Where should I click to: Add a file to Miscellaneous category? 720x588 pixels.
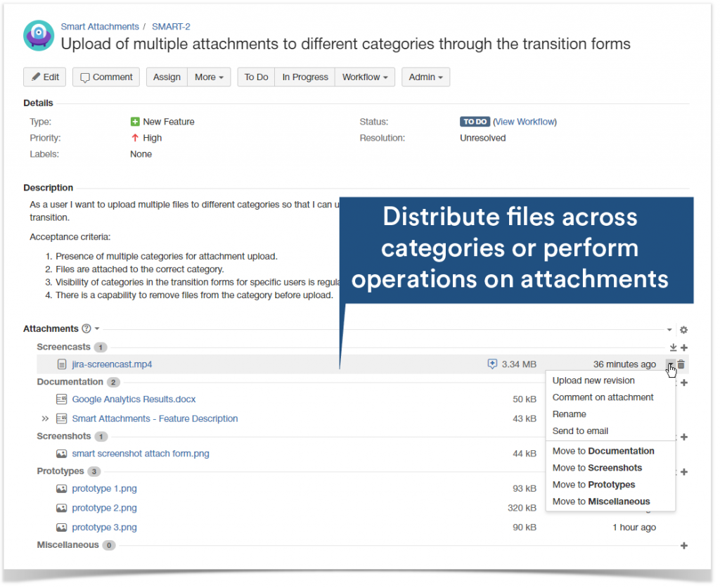click(683, 544)
